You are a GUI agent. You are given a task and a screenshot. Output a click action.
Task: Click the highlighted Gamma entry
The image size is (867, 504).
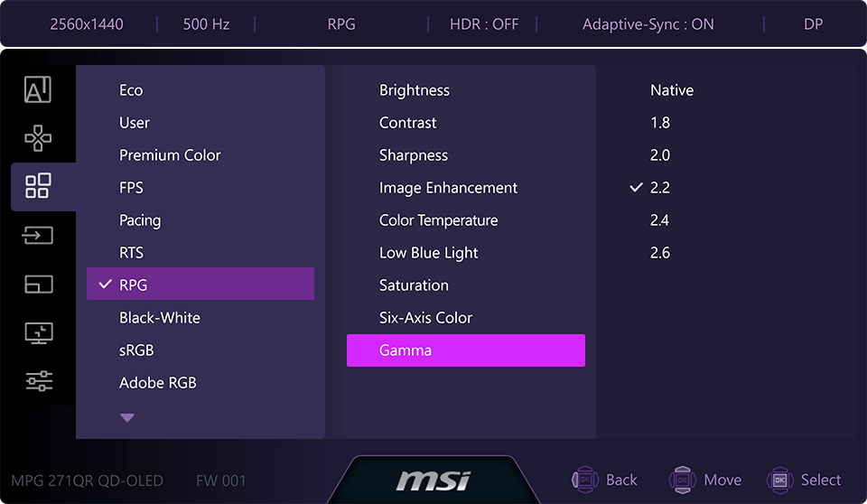(x=465, y=350)
